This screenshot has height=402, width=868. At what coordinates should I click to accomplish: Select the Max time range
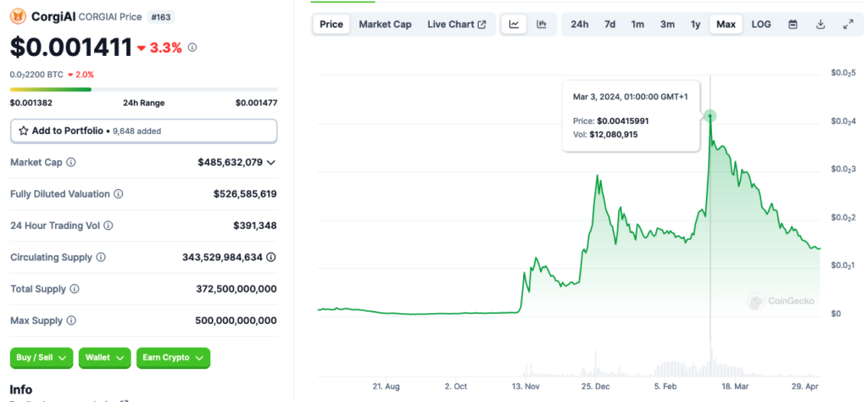tap(726, 25)
